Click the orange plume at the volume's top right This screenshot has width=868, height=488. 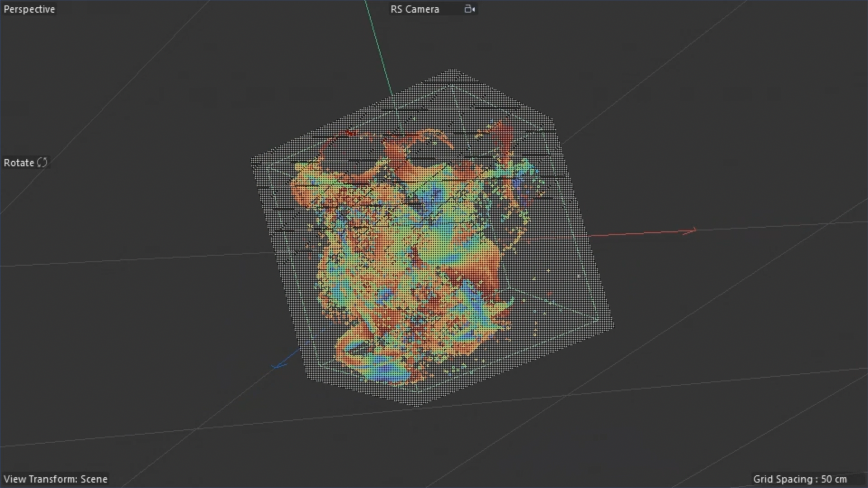(504, 133)
